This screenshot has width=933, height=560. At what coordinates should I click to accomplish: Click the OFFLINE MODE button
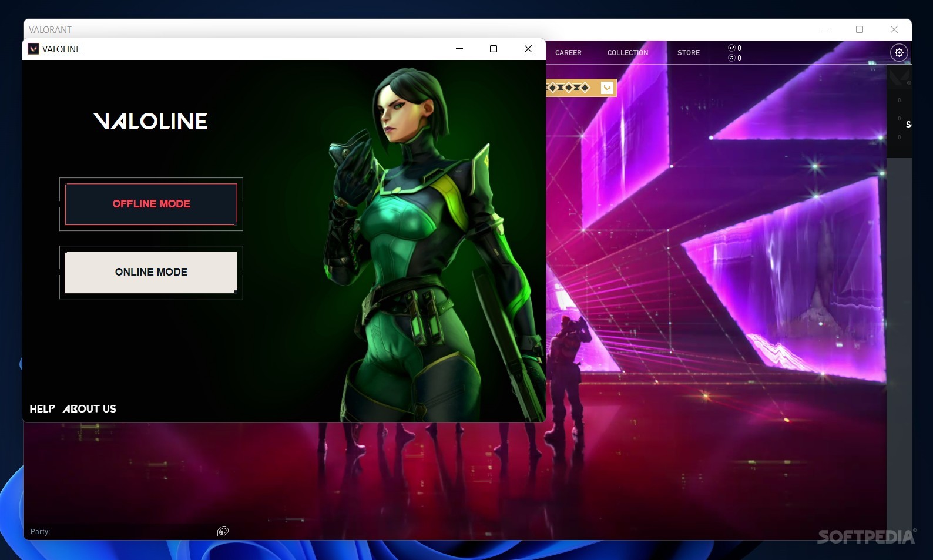pyautogui.click(x=151, y=204)
